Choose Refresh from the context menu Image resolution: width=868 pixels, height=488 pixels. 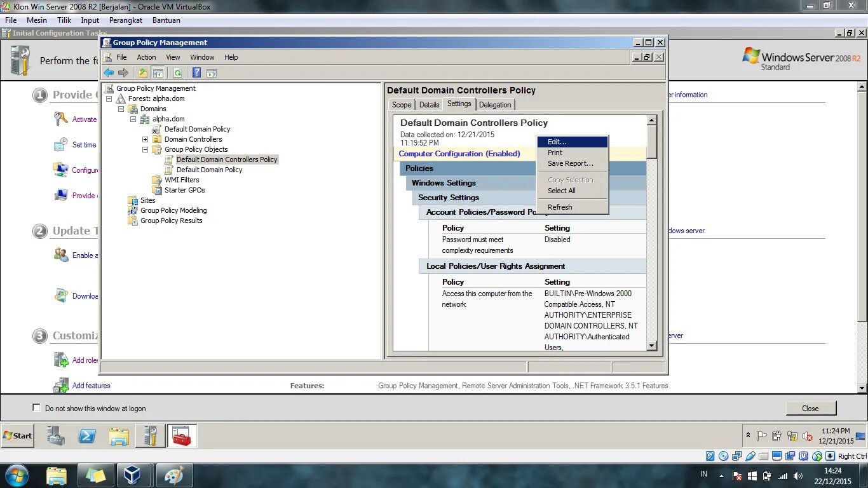coord(573,207)
